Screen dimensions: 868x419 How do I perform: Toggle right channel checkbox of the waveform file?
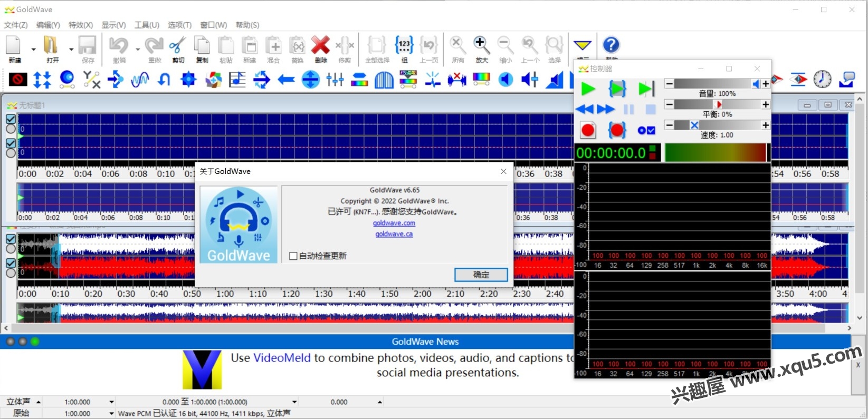point(11,263)
